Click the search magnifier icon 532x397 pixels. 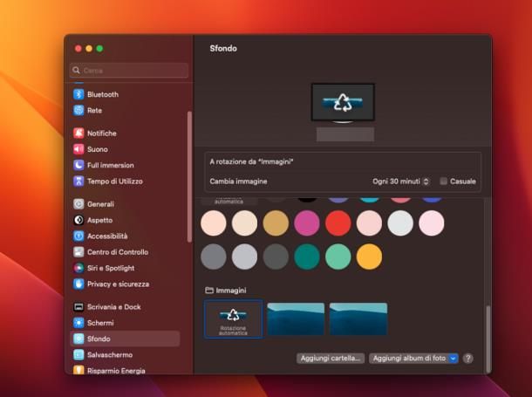click(77, 70)
